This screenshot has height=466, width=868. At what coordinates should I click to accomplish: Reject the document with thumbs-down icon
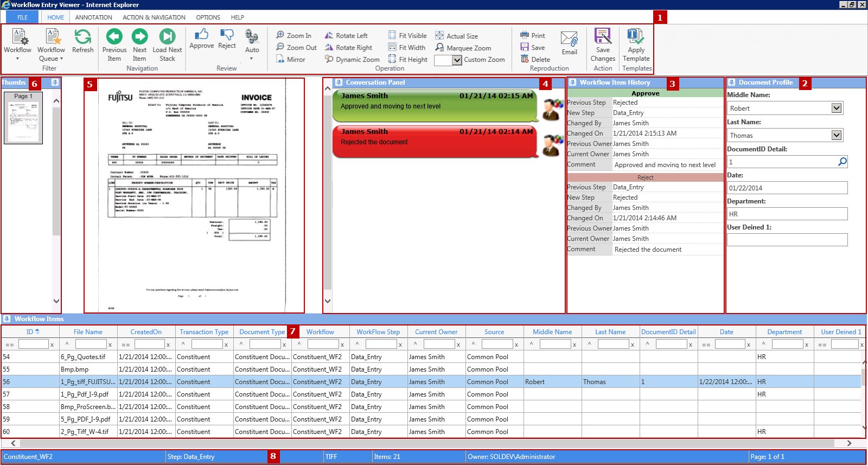click(227, 35)
